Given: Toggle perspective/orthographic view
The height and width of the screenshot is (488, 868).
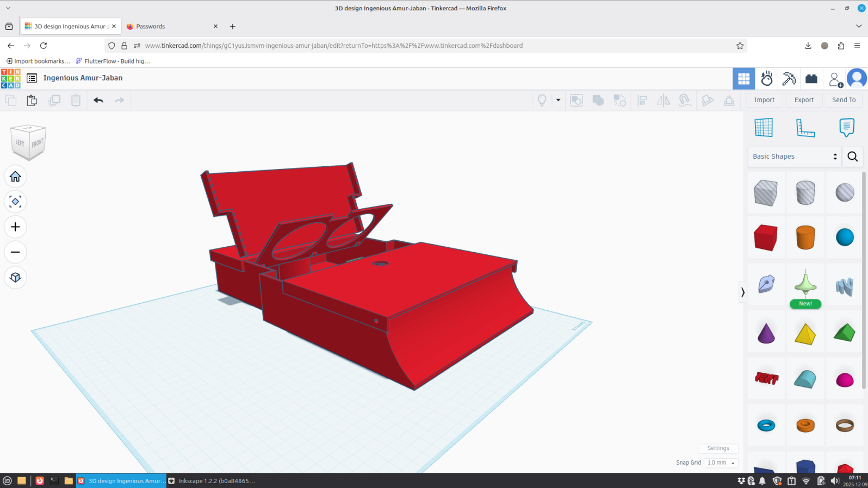Looking at the screenshot, I should point(15,278).
